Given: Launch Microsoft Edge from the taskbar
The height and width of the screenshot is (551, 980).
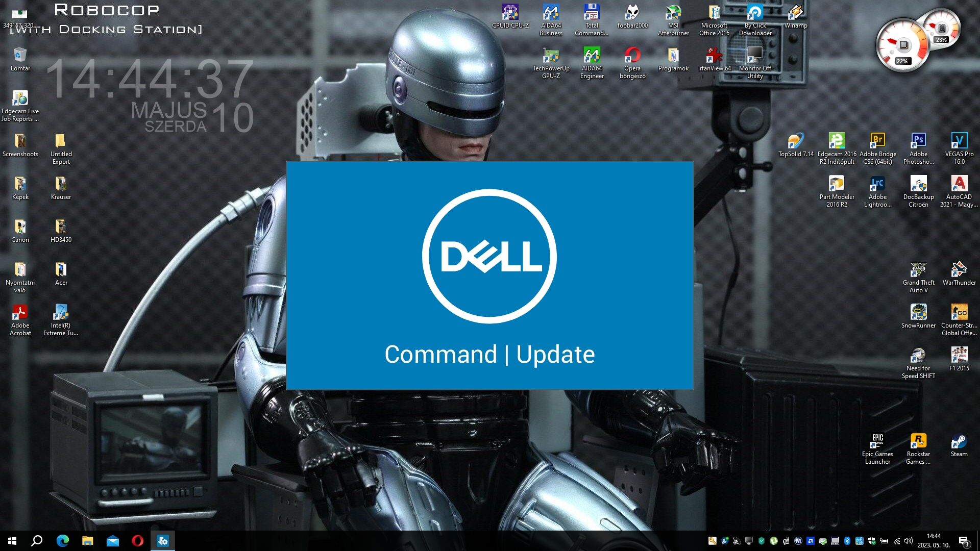Looking at the screenshot, I should 62,541.
